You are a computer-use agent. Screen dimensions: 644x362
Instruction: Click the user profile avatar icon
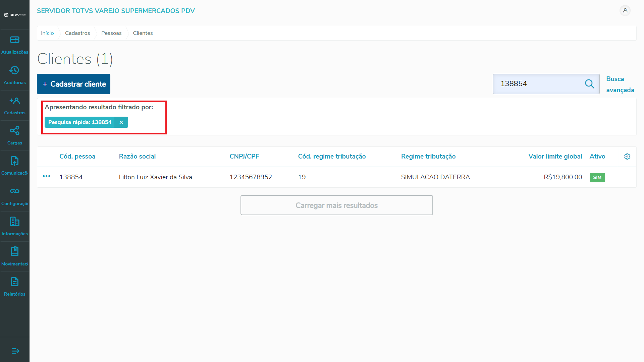click(x=625, y=10)
